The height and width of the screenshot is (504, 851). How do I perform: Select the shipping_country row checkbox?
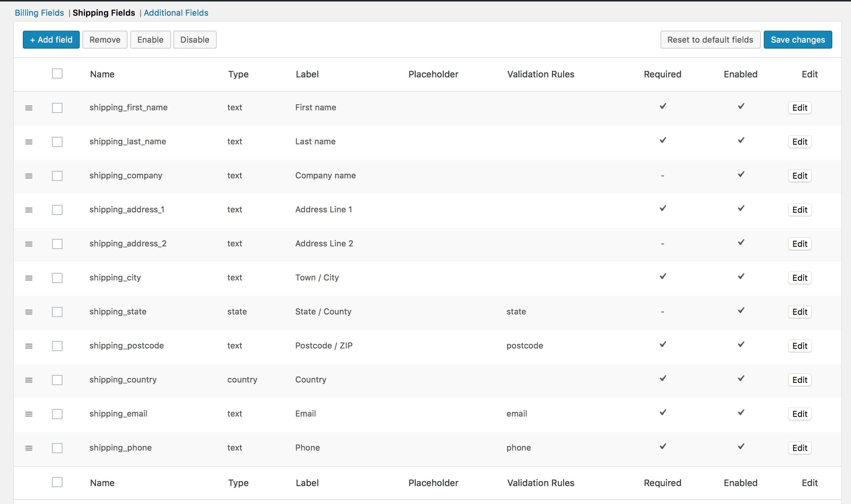(x=57, y=380)
